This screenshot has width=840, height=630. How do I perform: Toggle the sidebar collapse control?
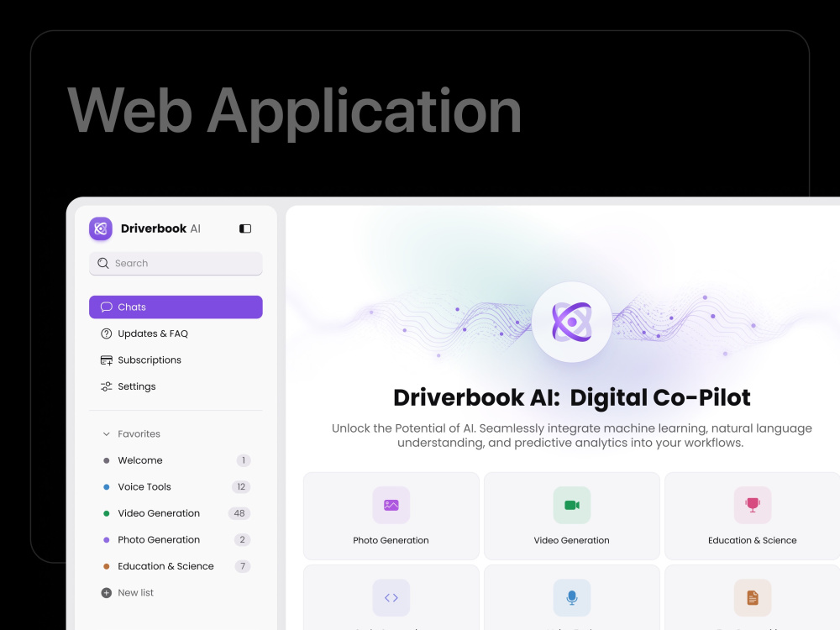pos(244,228)
